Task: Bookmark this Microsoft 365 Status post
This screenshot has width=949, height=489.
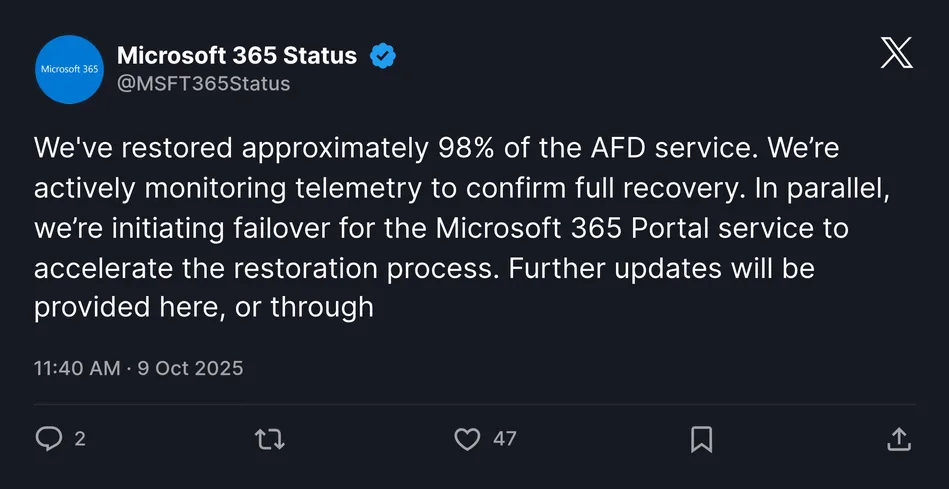Action: click(x=702, y=439)
